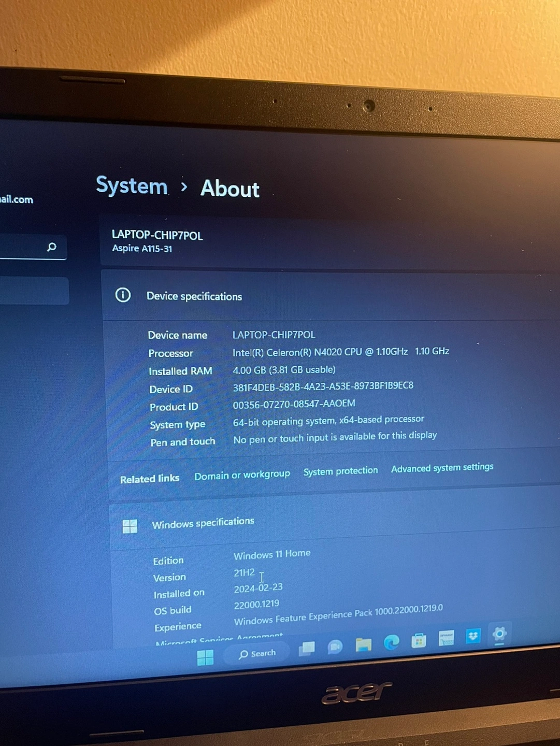Open the Windows Start menu
Screen dimensions: 560x746
[x=205, y=657]
